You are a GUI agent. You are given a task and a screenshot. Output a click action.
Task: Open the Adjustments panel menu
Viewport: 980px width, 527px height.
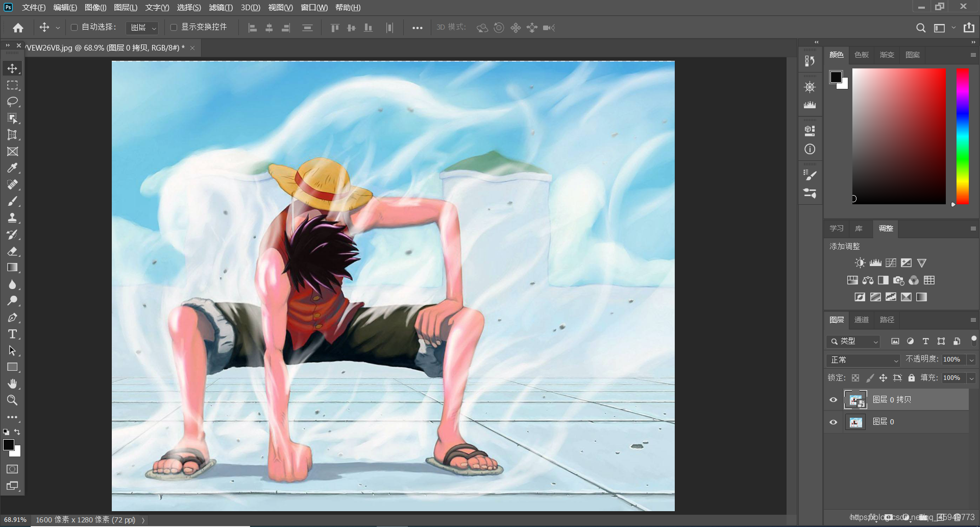click(973, 229)
